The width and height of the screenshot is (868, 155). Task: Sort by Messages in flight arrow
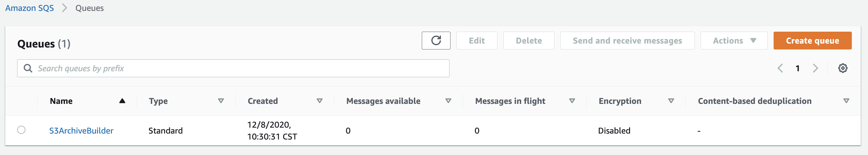[572, 101]
